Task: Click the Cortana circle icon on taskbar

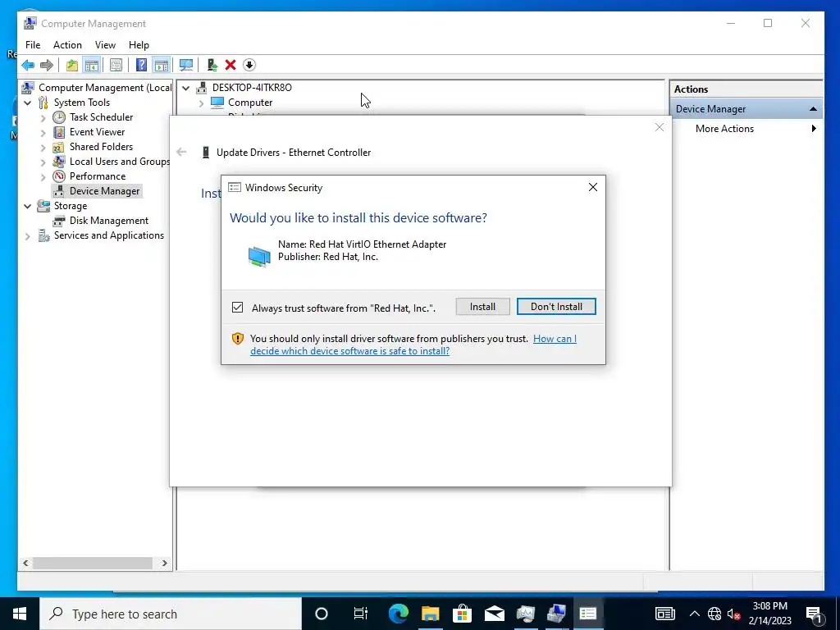Action: click(x=322, y=614)
